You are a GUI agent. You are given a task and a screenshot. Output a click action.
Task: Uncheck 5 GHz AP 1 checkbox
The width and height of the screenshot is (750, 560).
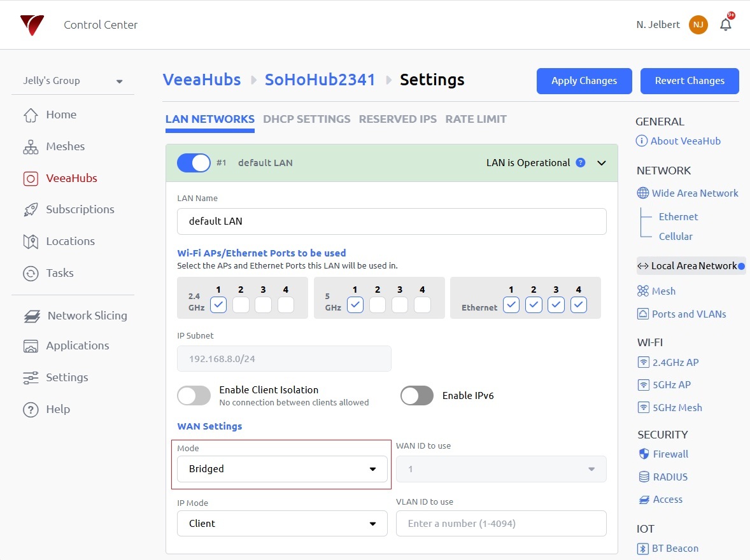click(355, 305)
